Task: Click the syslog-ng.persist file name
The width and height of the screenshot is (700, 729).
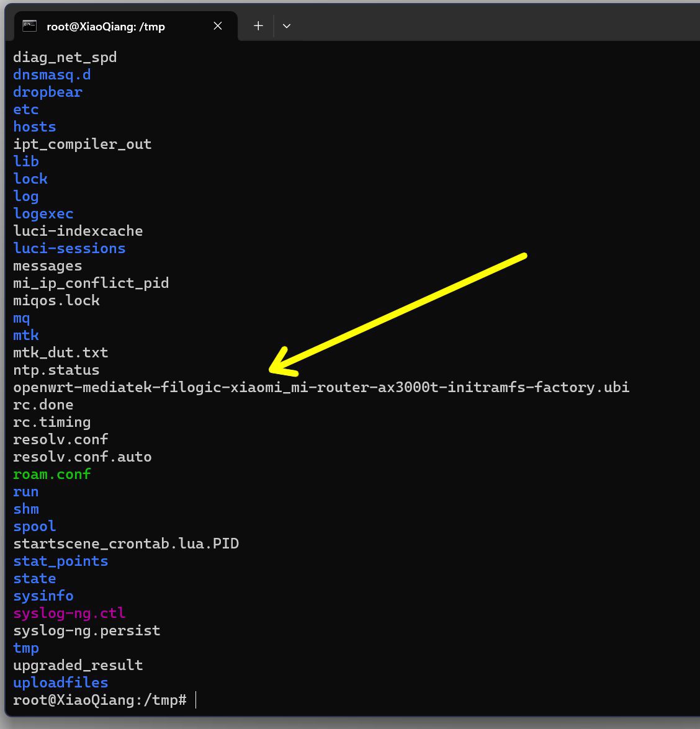Action: coord(86,631)
